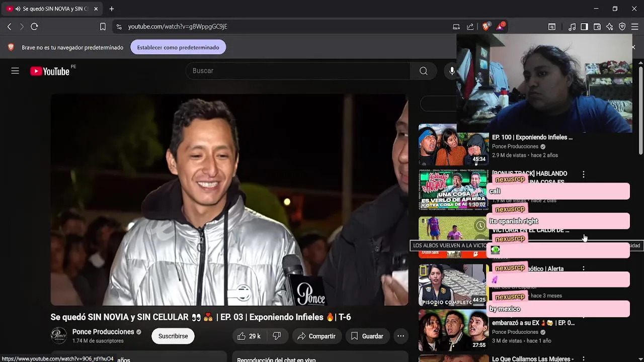The width and height of the screenshot is (644, 362).
Task: Click the browser address bar URL
Action: [x=178, y=27]
